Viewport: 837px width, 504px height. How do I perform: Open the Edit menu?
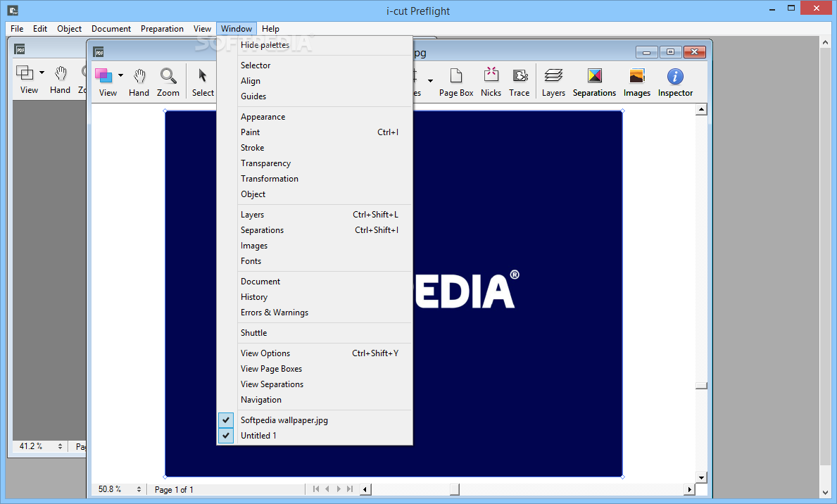40,29
